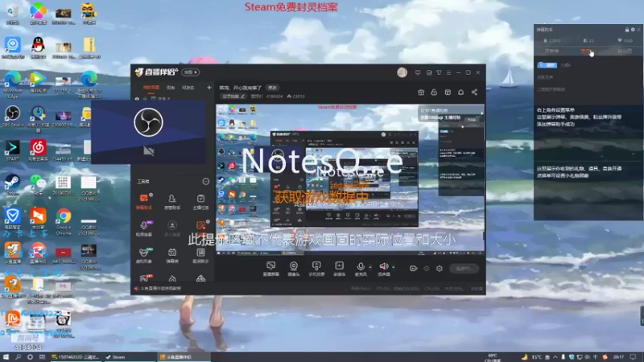
Task: Open the 主播任务 tool icon
Action: click(x=200, y=201)
